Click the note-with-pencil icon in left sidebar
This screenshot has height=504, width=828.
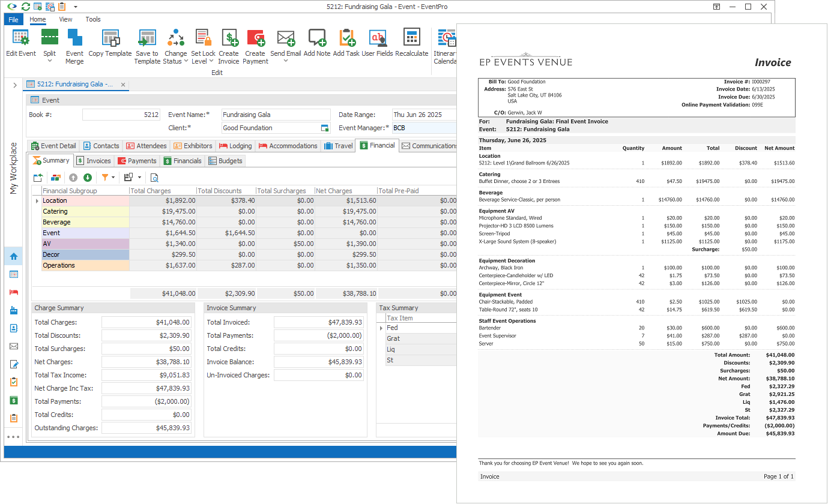14,364
